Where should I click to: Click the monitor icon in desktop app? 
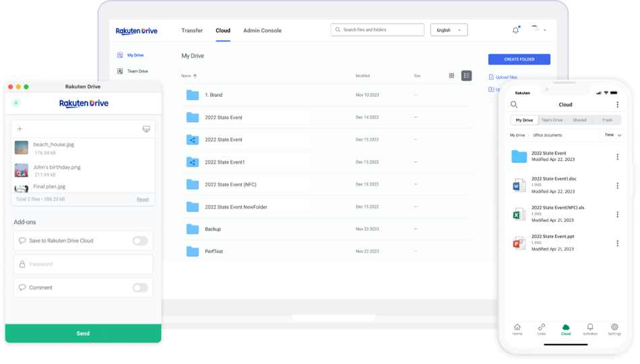click(x=146, y=129)
